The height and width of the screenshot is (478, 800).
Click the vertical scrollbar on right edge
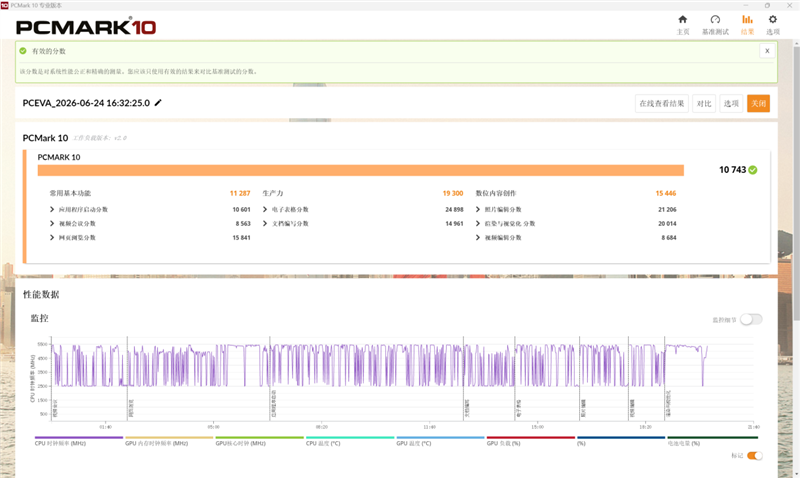pos(796,184)
